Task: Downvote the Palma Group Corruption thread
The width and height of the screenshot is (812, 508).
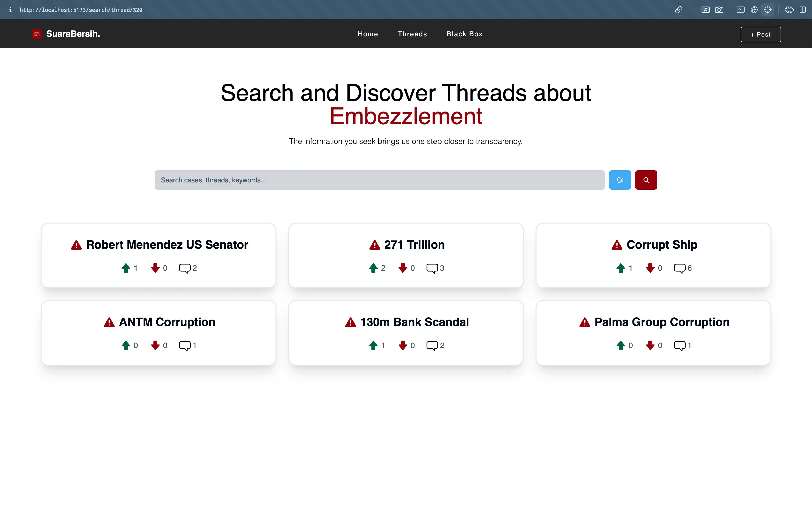Action: coord(650,345)
